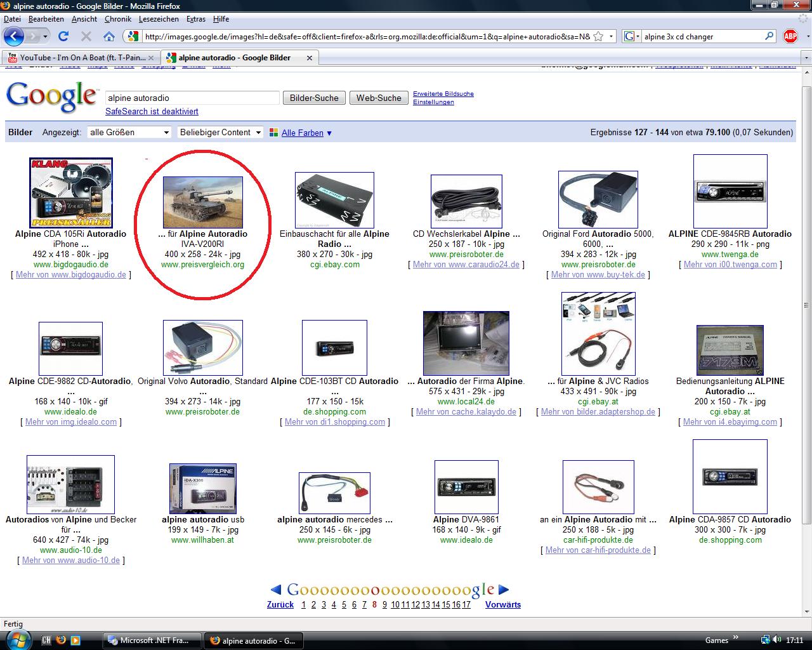Open the home page via house icon

coord(109,36)
